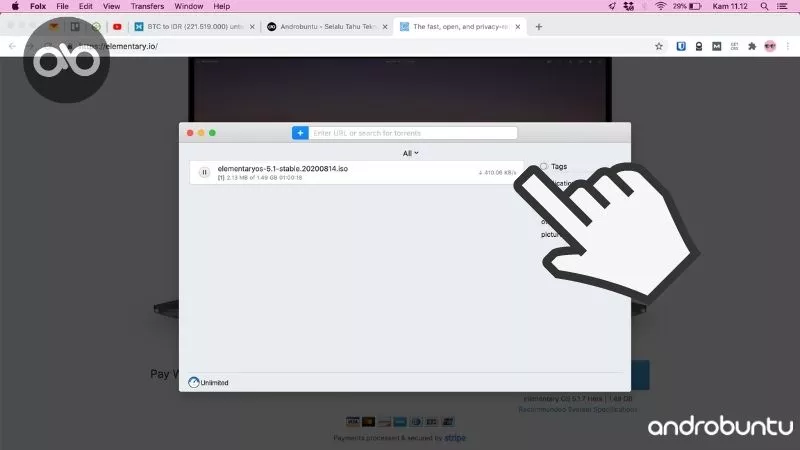Switch to the BTC to IDR browser tab
The height and width of the screenshot is (450, 800).
[194, 27]
